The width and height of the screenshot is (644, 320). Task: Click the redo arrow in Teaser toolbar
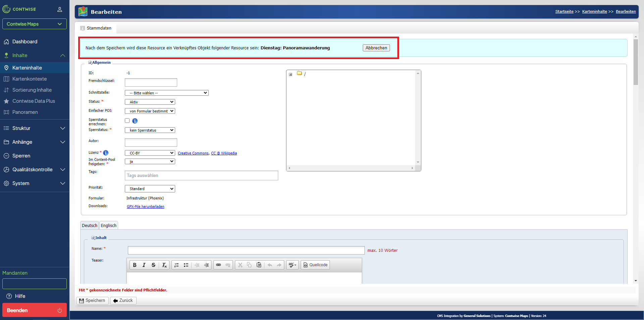[x=279, y=265]
